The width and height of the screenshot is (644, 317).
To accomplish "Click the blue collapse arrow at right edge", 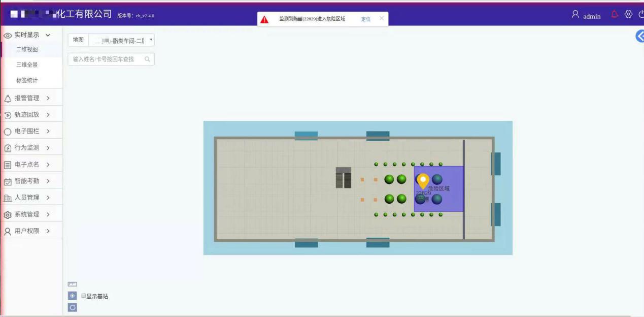I will (640, 36).
